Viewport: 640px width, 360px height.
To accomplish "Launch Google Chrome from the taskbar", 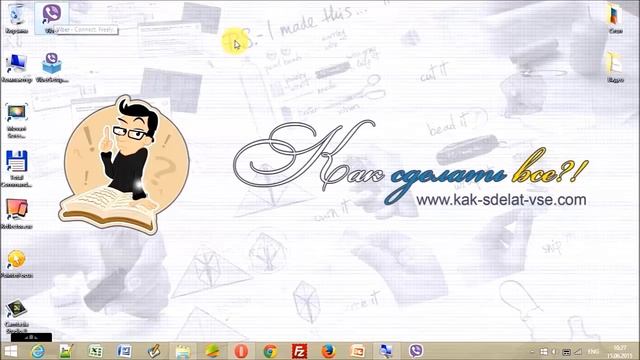I will [270, 351].
